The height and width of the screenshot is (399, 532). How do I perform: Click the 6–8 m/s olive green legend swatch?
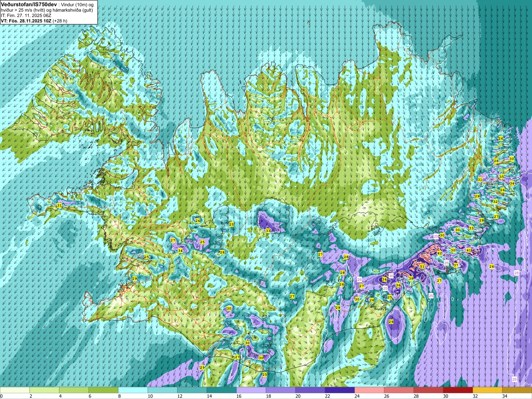103,390
